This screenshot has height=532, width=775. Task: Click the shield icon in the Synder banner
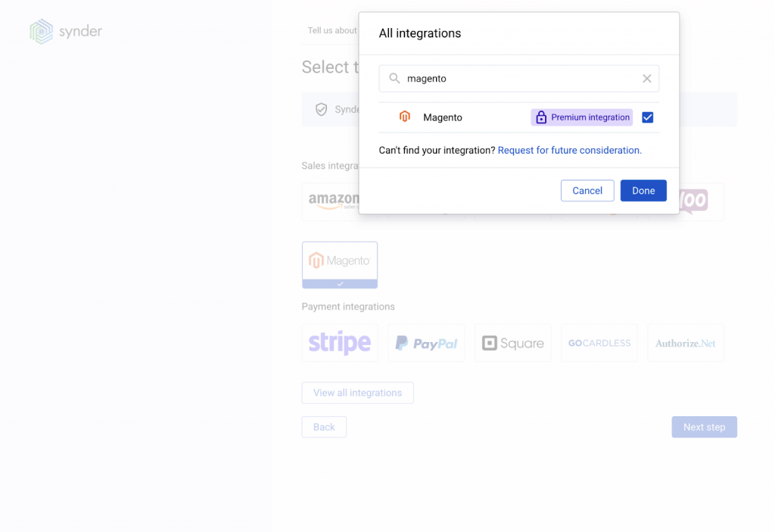321,109
